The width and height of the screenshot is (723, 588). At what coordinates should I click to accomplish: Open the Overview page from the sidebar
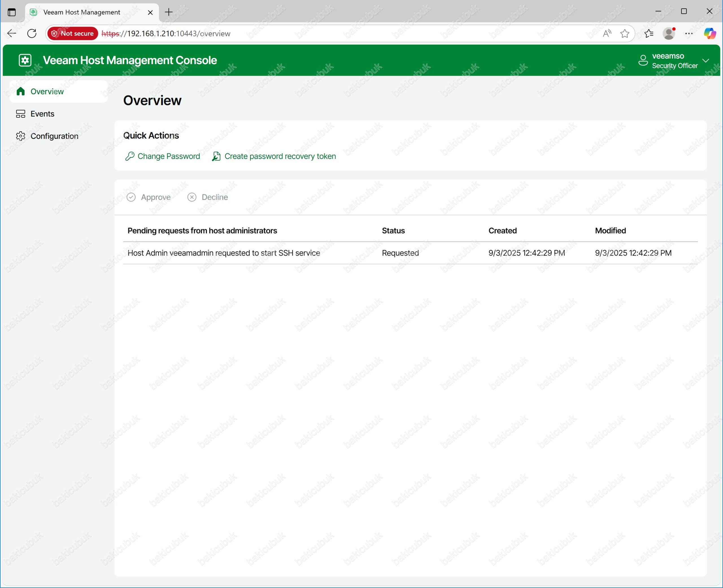coord(59,91)
